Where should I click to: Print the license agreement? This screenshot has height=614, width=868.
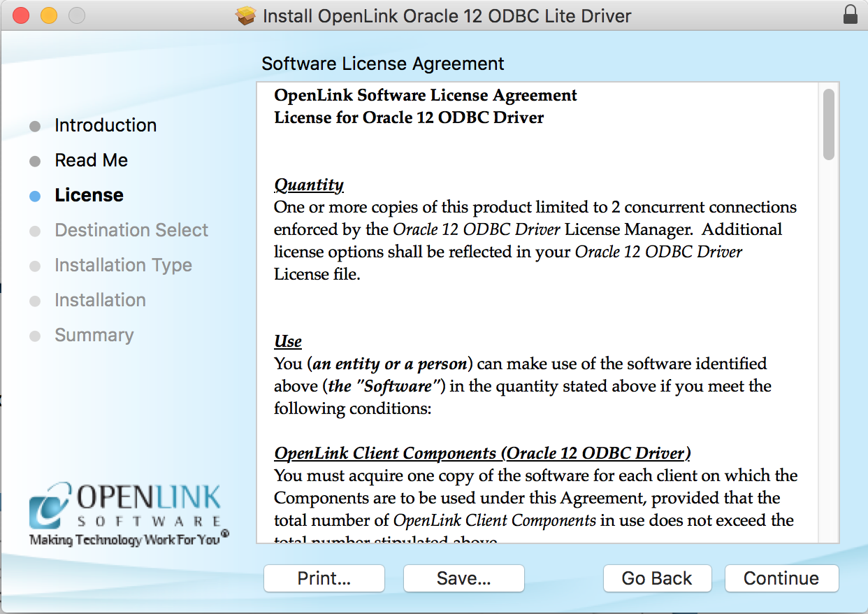pos(324,578)
